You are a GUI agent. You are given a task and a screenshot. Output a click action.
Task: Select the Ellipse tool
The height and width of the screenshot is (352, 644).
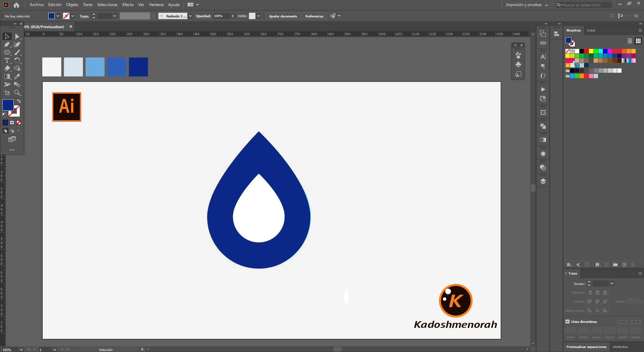coord(7,52)
